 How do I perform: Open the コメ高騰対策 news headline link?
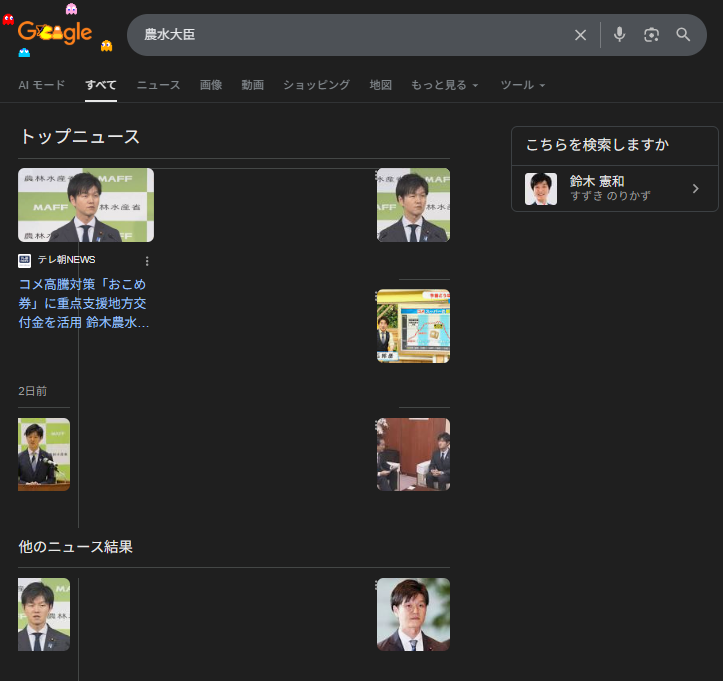click(x=83, y=303)
